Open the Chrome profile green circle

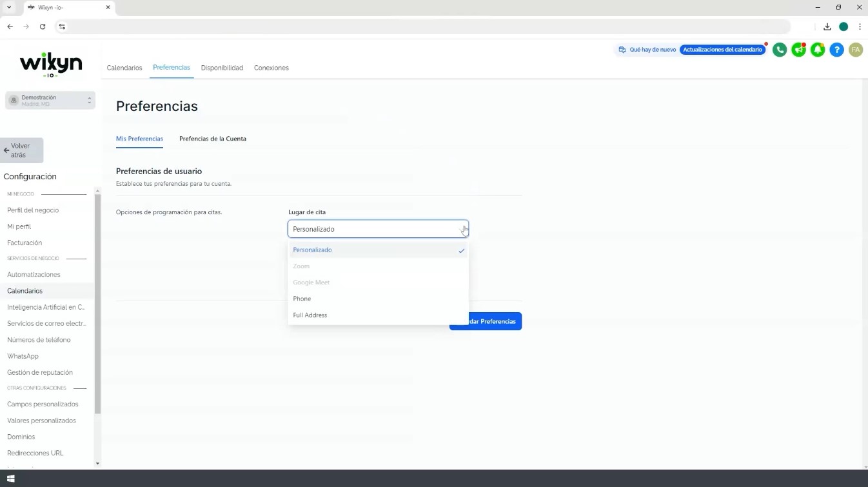(x=843, y=26)
